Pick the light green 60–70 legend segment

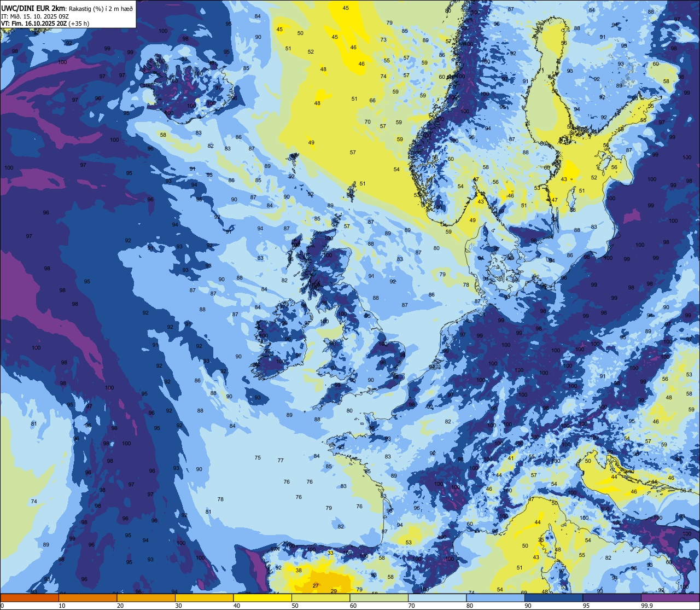(x=379, y=597)
